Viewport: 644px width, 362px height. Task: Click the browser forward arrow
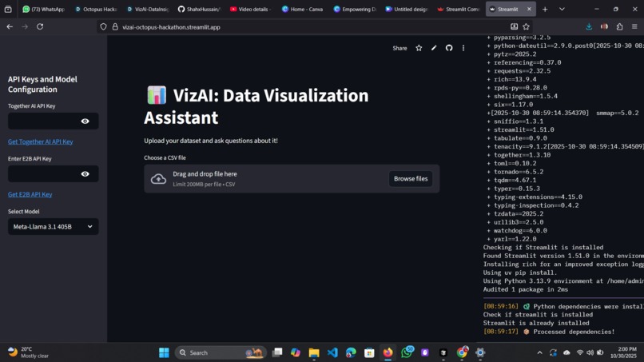point(25,26)
